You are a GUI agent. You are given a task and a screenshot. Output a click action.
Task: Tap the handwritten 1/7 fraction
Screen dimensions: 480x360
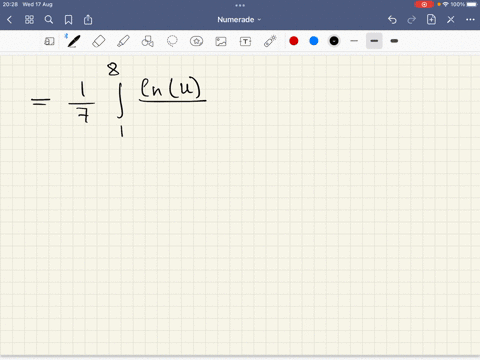82,103
